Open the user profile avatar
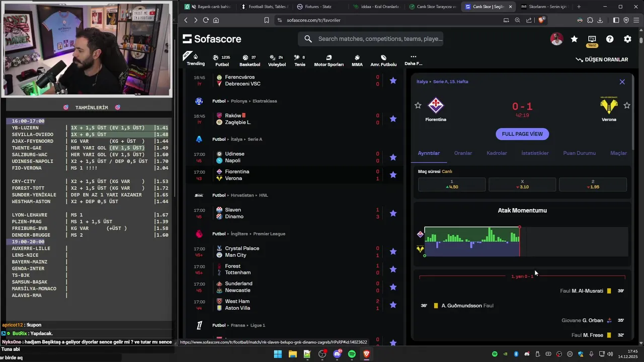The width and height of the screenshot is (644, 362). click(x=556, y=39)
